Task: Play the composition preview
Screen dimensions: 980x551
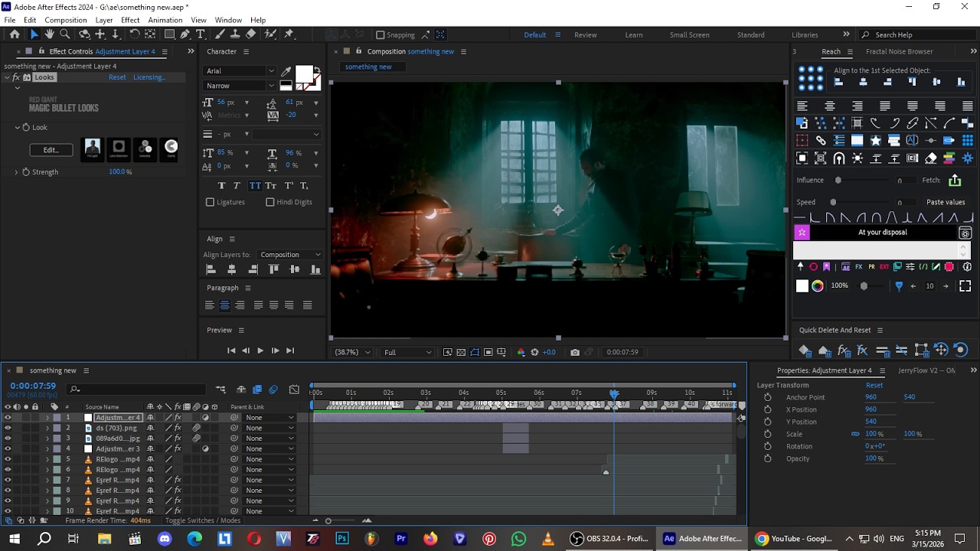Action: [260, 350]
